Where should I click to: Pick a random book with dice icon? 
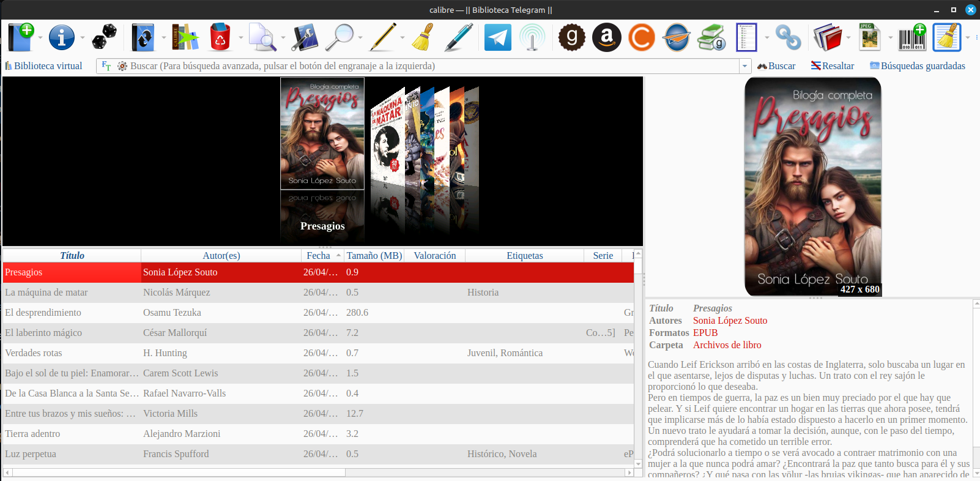coord(104,37)
